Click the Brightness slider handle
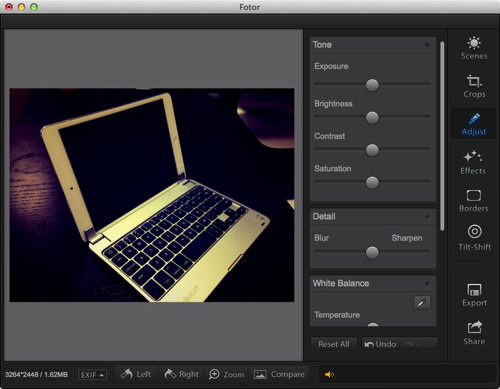 (372, 117)
